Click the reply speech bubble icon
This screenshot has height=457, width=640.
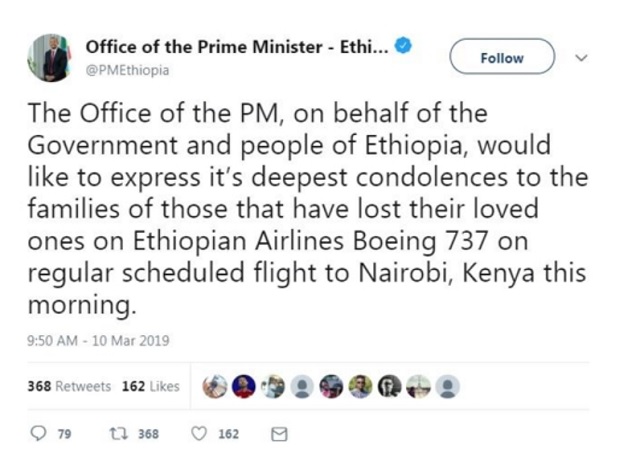39,434
